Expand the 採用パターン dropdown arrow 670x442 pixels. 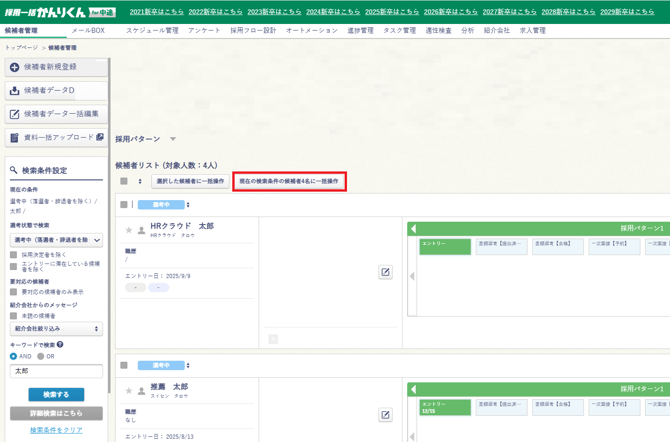tap(173, 140)
